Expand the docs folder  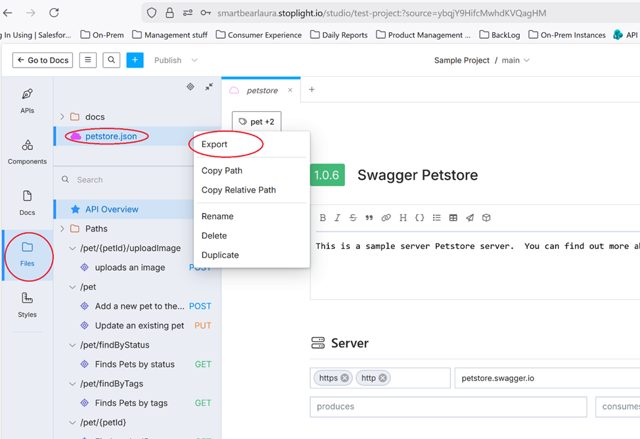click(62, 117)
